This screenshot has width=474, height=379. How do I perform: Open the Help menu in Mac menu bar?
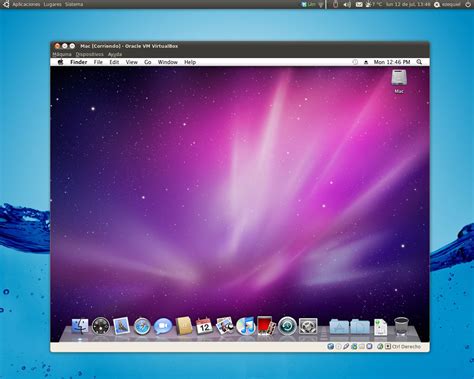(x=190, y=62)
